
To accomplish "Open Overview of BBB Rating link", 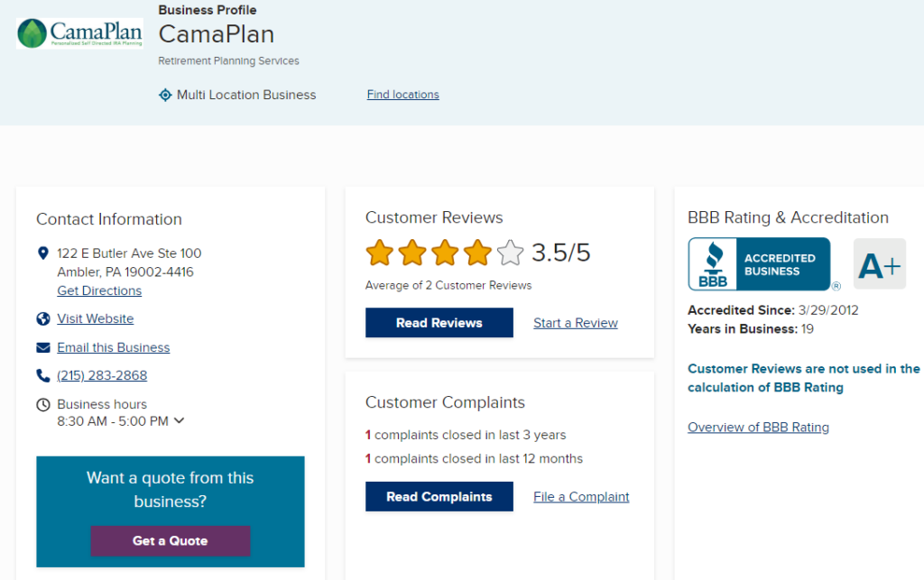I will point(758,427).
